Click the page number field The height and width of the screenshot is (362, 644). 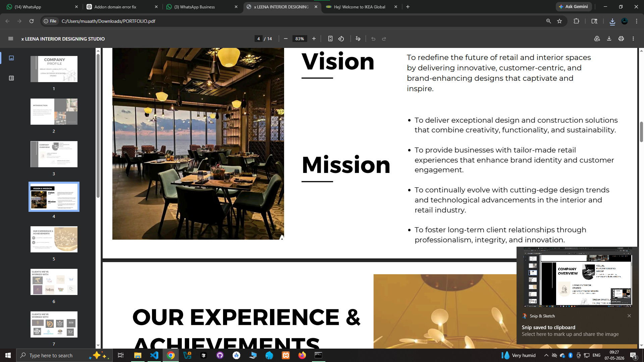click(x=258, y=39)
